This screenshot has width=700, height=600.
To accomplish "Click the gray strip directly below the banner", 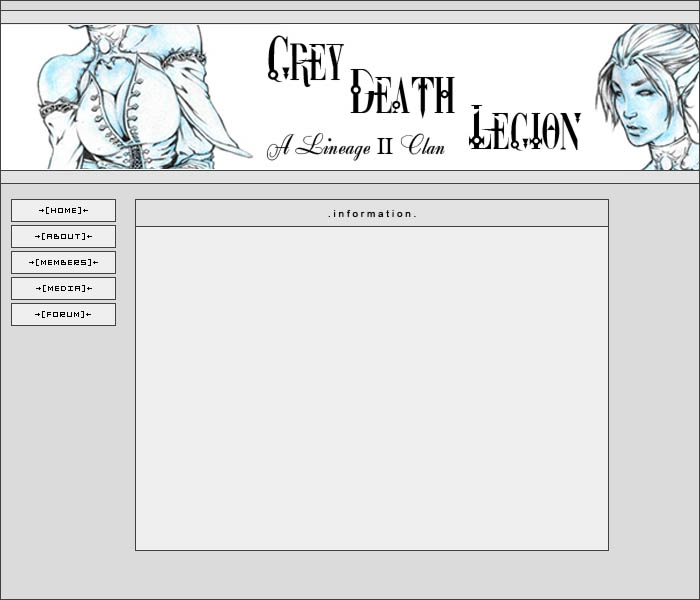I will click(350, 177).
